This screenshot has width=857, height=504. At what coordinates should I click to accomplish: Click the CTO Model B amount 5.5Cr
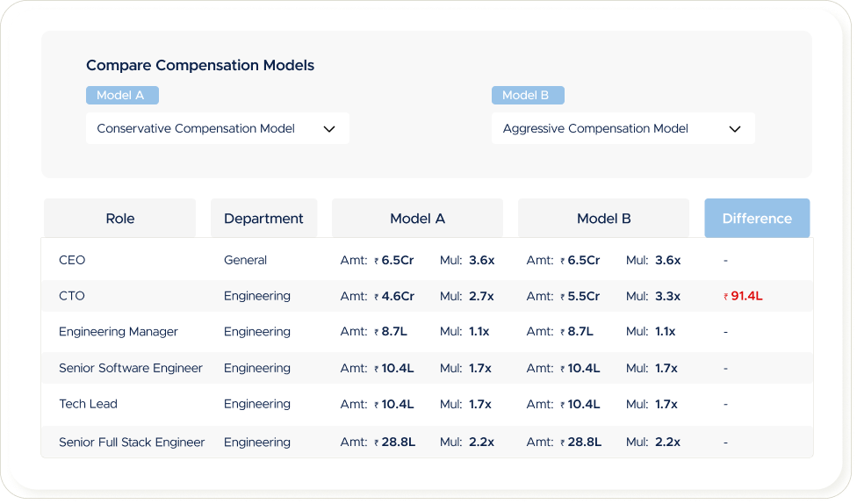click(580, 296)
